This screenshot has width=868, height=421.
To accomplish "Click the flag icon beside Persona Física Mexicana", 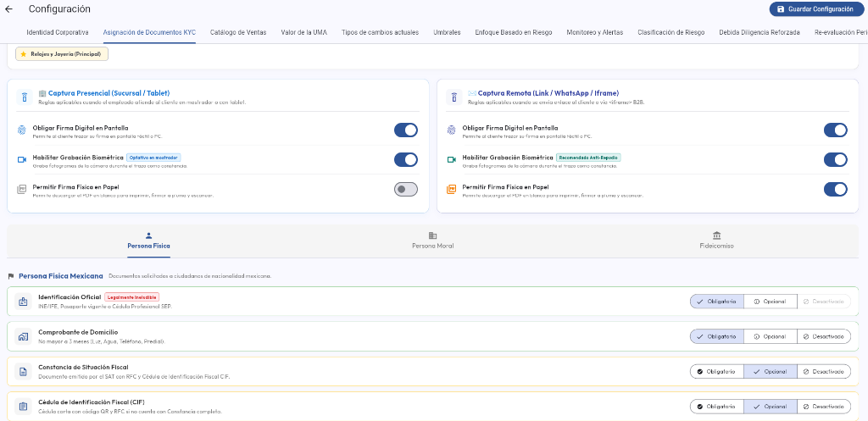I will point(11,276).
